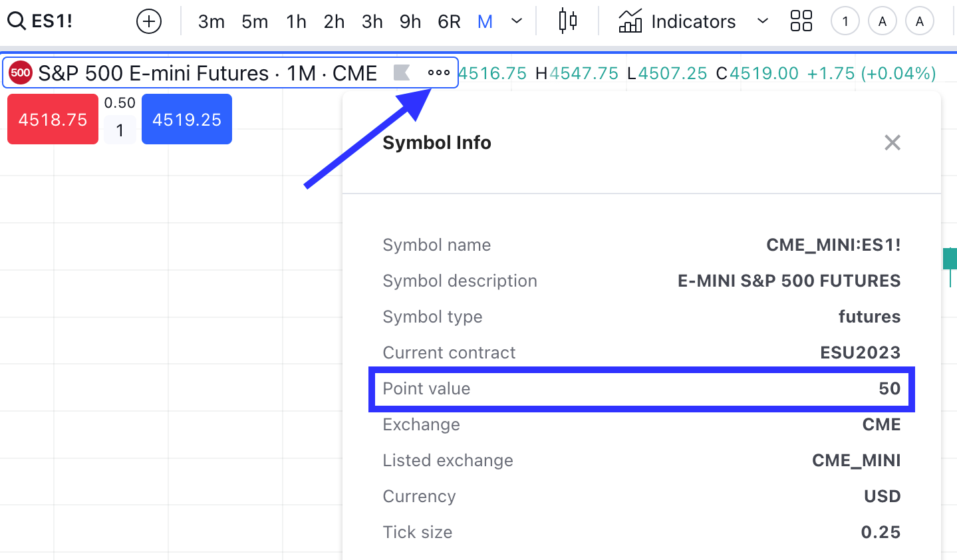Image resolution: width=957 pixels, height=560 pixels.
Task: Click the blue buy 4519.25 button
Action: tap(187, 119)
